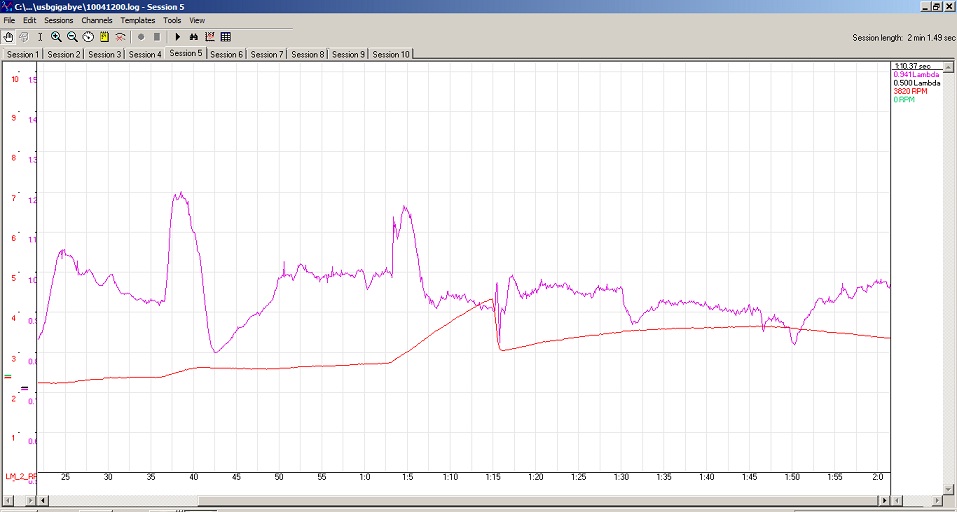Viewport: 957px width, 512px height.
Task: Switch to the Session 7 tab
Action: coord(267,54)
